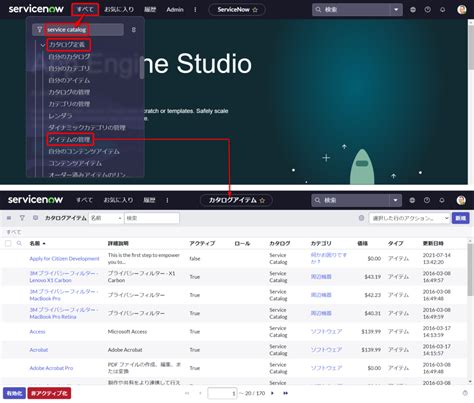The image size is (474, 403).
Task: Open the Access catalog item link
Action: click(x=37, y=332)
